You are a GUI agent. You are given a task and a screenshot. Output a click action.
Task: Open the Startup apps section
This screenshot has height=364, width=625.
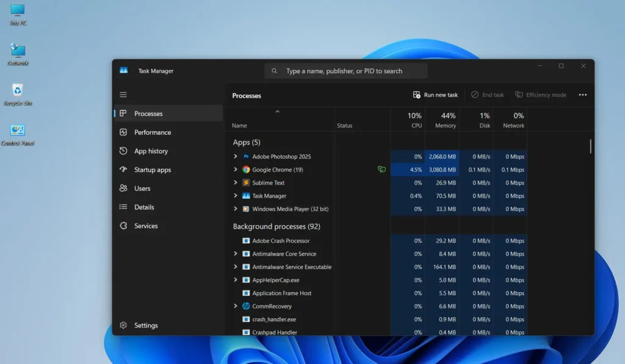pos(151,170)
